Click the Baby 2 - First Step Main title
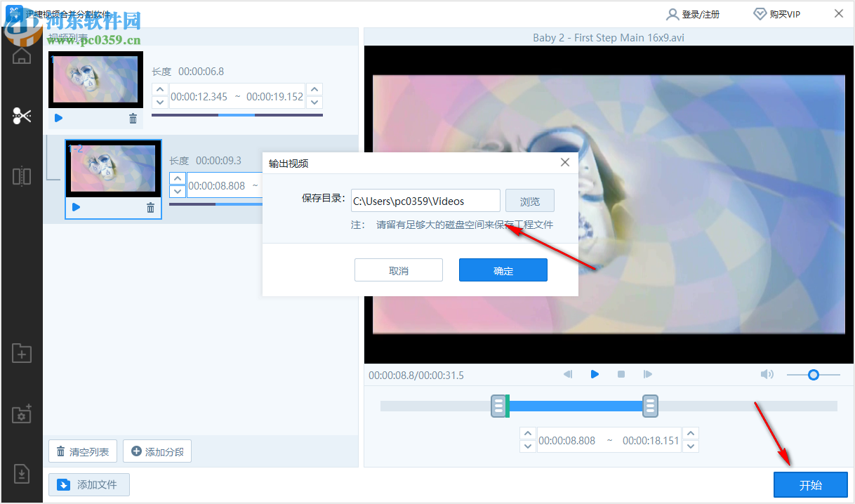 pos(609,37)
